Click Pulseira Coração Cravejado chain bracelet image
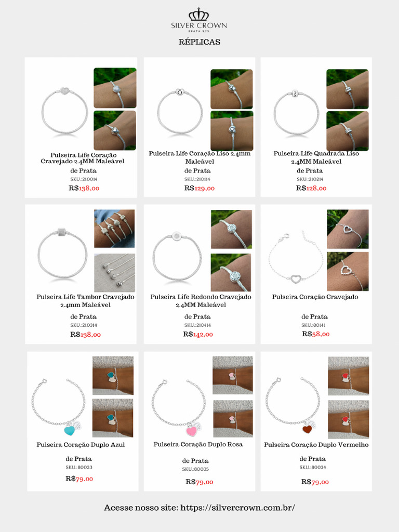This screenshot has height=532, width=399. click(295, 257)
